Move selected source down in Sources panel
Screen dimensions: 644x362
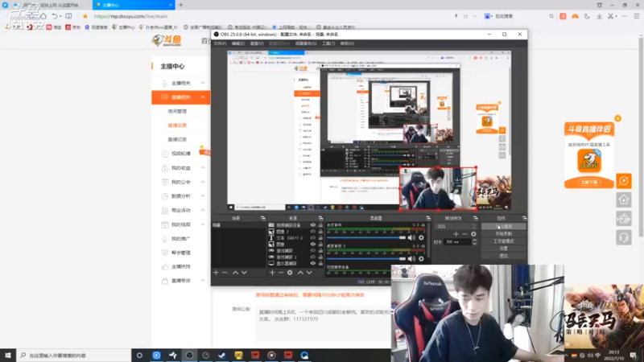point(309,273)
